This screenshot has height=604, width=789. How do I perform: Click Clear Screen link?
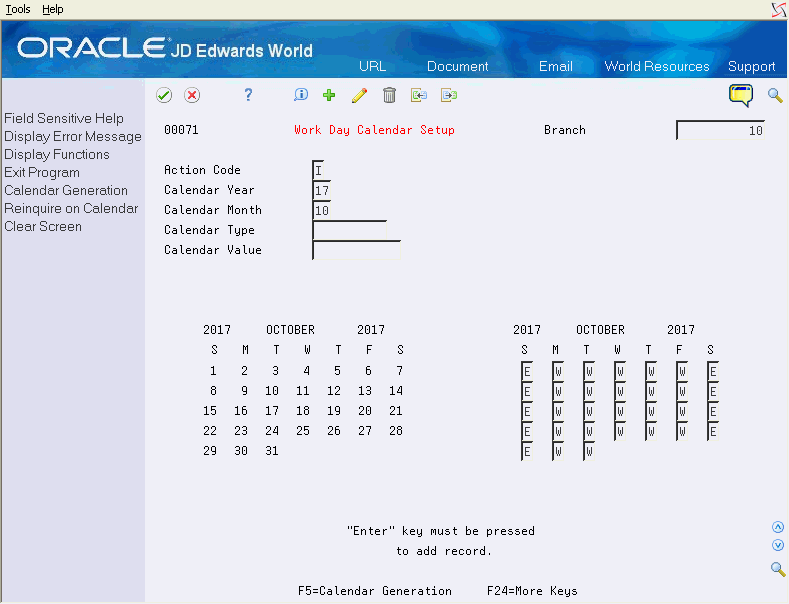tap(43, 226)
